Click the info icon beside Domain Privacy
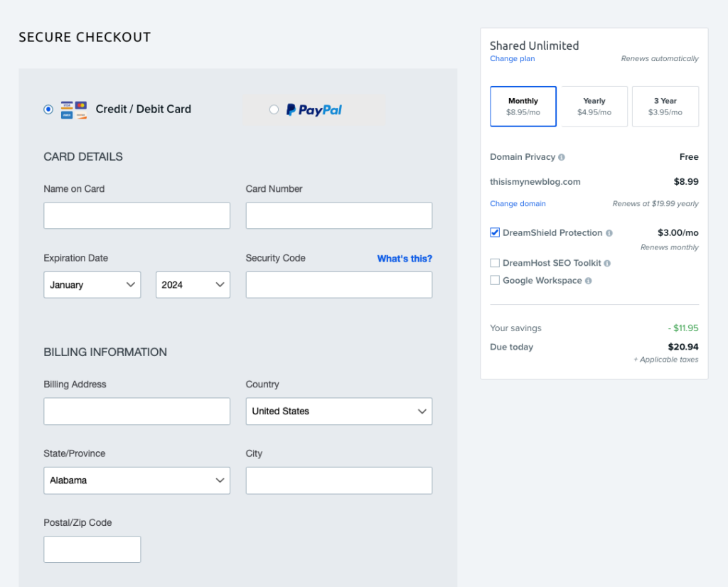 point(562,157)
